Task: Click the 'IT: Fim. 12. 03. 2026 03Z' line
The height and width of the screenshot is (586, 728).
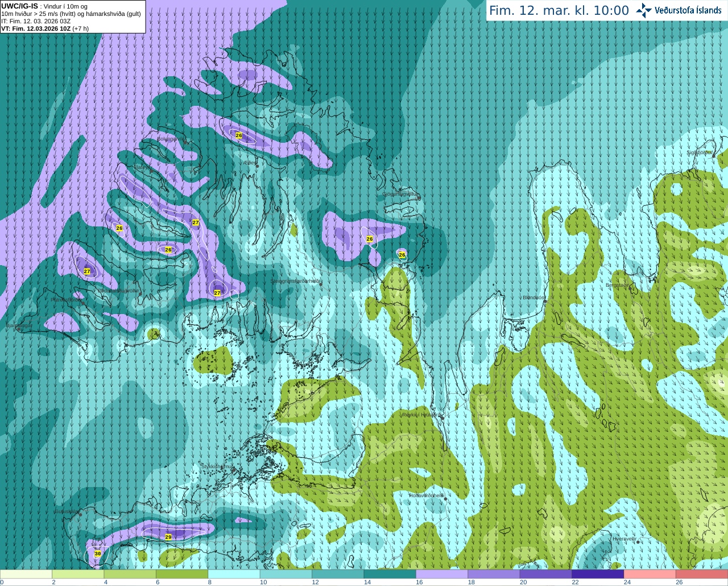Action: [x=36, y=21]
